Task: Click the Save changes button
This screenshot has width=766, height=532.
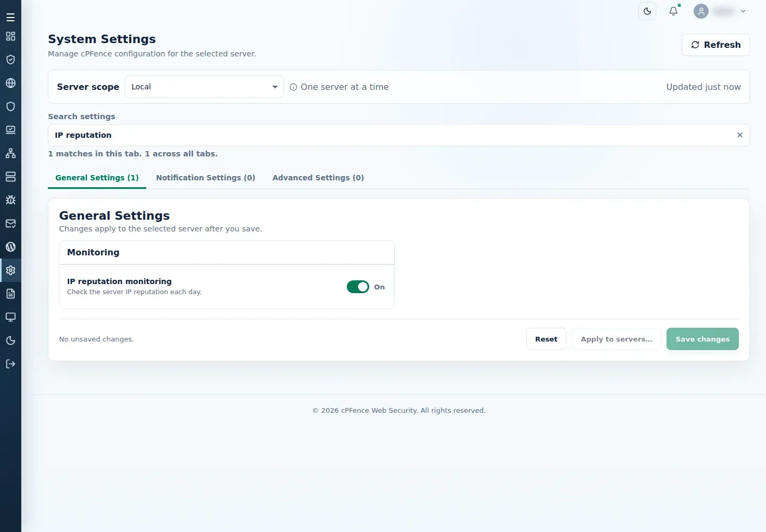Action: (x=703, y=339)
